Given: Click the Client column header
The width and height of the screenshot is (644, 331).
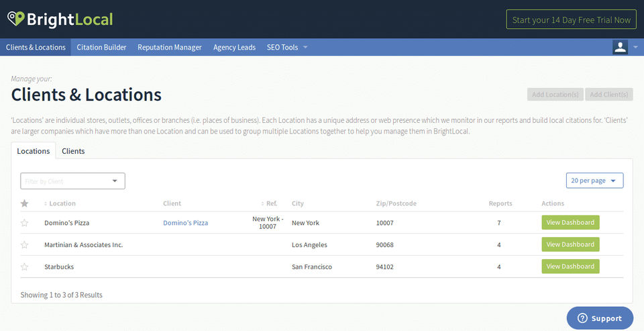Looking at the screenshot, I should pyautogui.click(x=172, y=203).
